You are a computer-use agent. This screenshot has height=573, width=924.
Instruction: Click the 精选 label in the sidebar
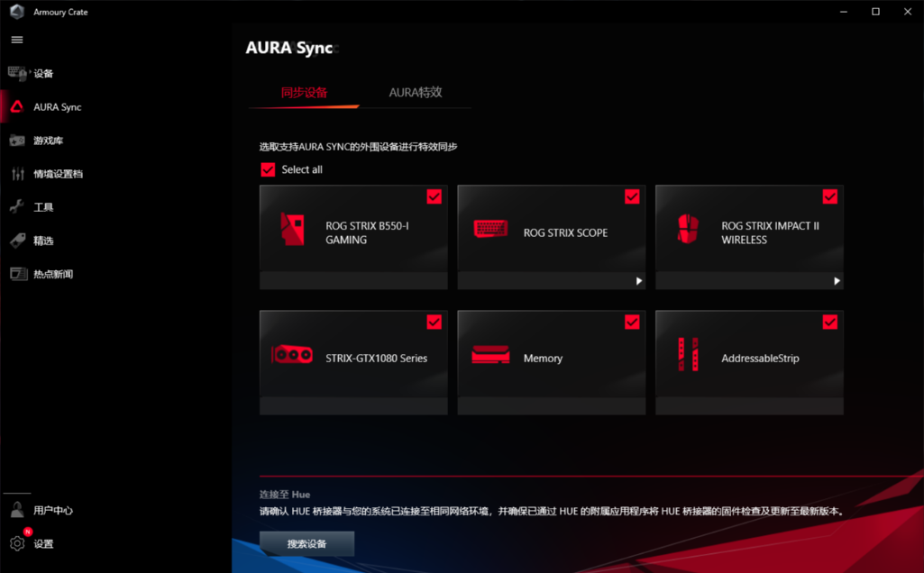43,241
